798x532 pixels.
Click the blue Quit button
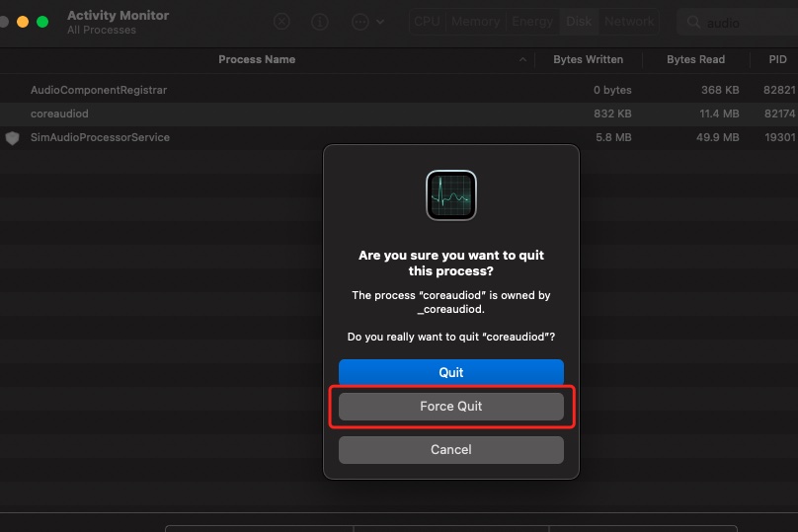[450, 372]
